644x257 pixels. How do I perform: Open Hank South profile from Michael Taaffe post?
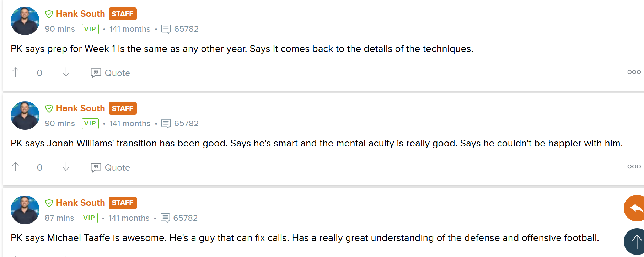pos(80,203)
